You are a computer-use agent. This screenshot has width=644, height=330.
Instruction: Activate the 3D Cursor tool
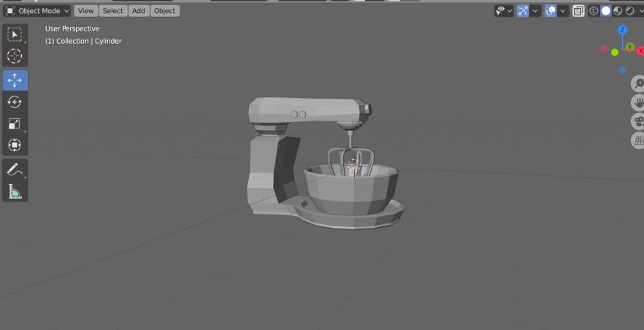[15, 55]
